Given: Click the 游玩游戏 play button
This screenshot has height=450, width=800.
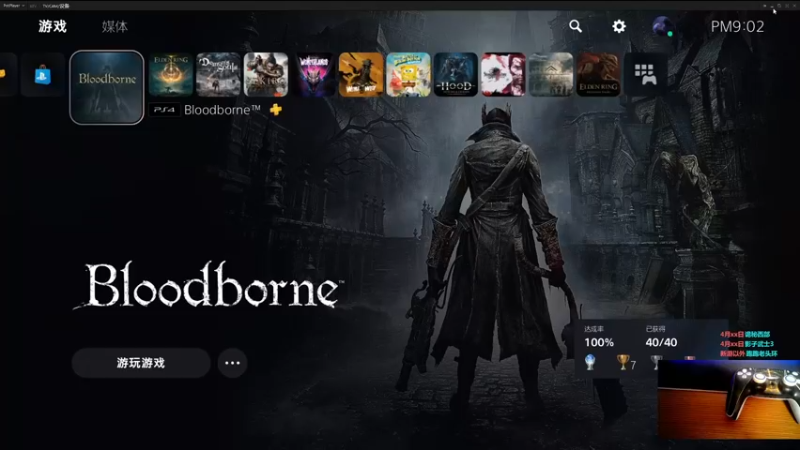Looking at the screenshot, I should click(x=141, y=363).
